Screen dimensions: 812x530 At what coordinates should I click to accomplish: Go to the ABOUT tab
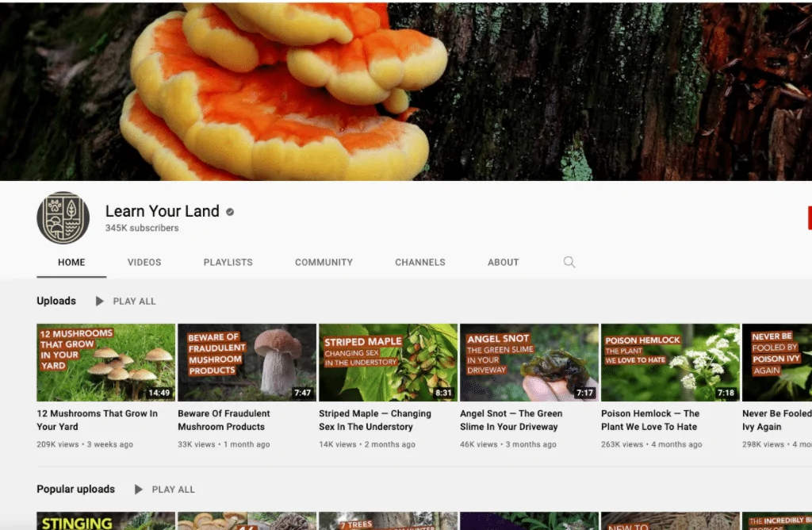[503, 262]
